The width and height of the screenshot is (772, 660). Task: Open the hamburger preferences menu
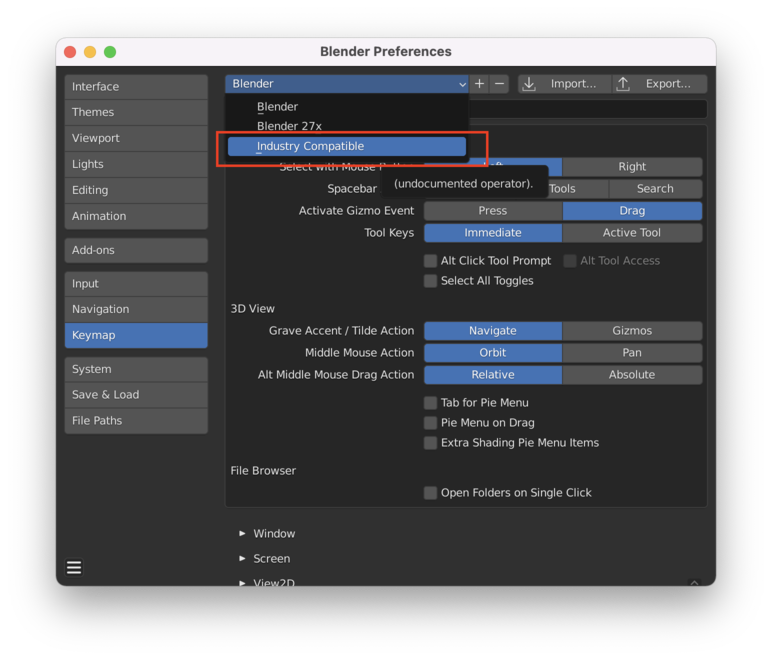(74, 567)
